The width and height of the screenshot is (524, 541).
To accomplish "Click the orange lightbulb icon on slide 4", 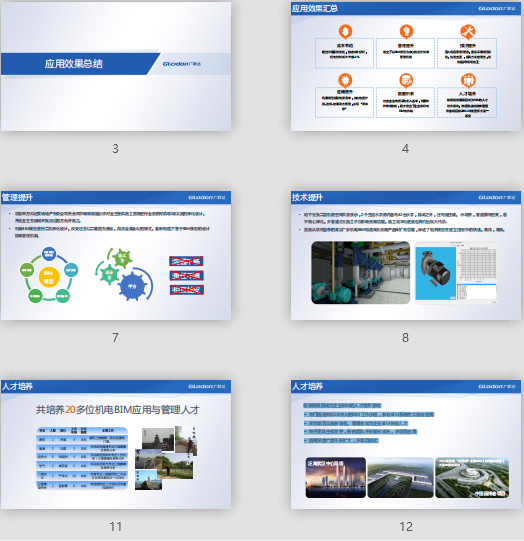I will pyautogui.click(x=406, y=31).
